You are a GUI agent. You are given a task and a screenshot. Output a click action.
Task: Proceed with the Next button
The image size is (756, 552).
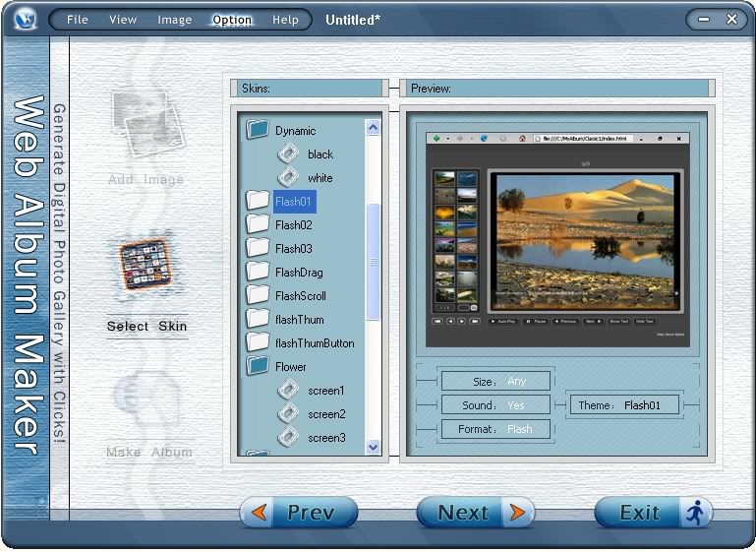(x=476, y=513)
